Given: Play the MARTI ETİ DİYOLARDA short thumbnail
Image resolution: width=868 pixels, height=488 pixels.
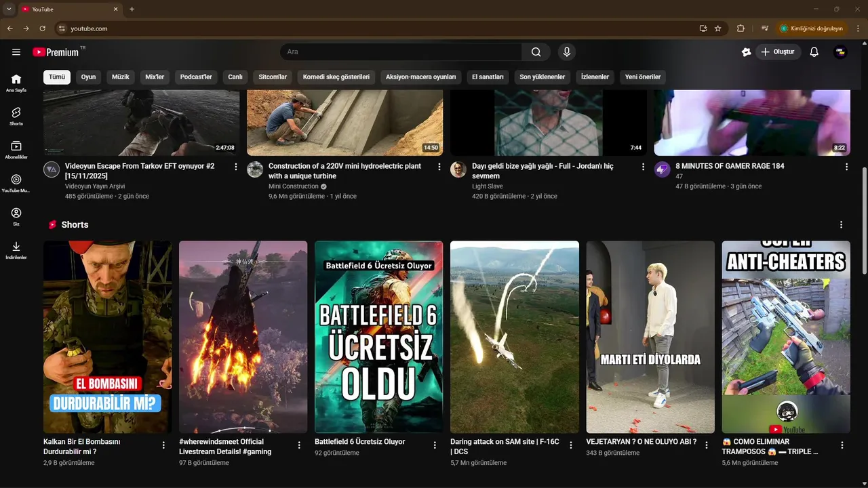Looking at the screenshot, I should (x=650, y=337).
